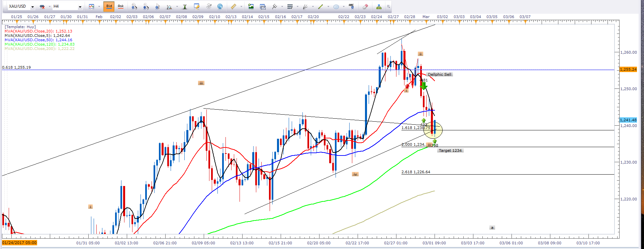Click the Target 1234 chart label
Viewport: 644px width, 249px height.
click(450, 150)
